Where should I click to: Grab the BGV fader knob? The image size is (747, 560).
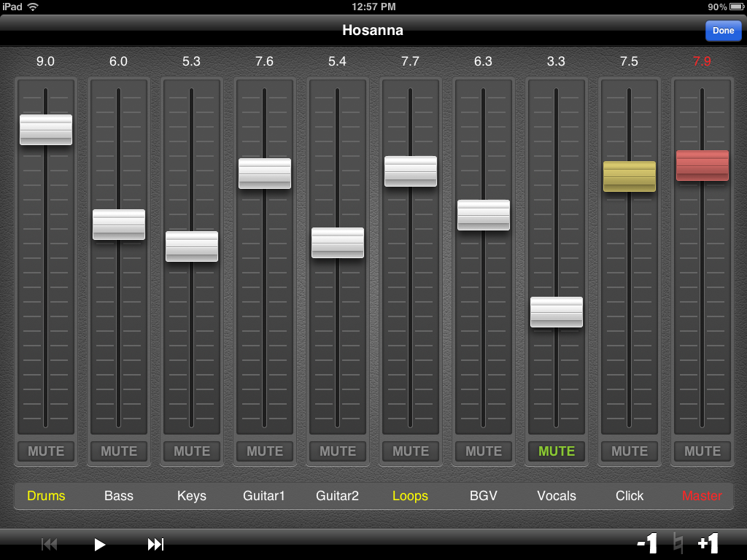[x=483, y=215]
